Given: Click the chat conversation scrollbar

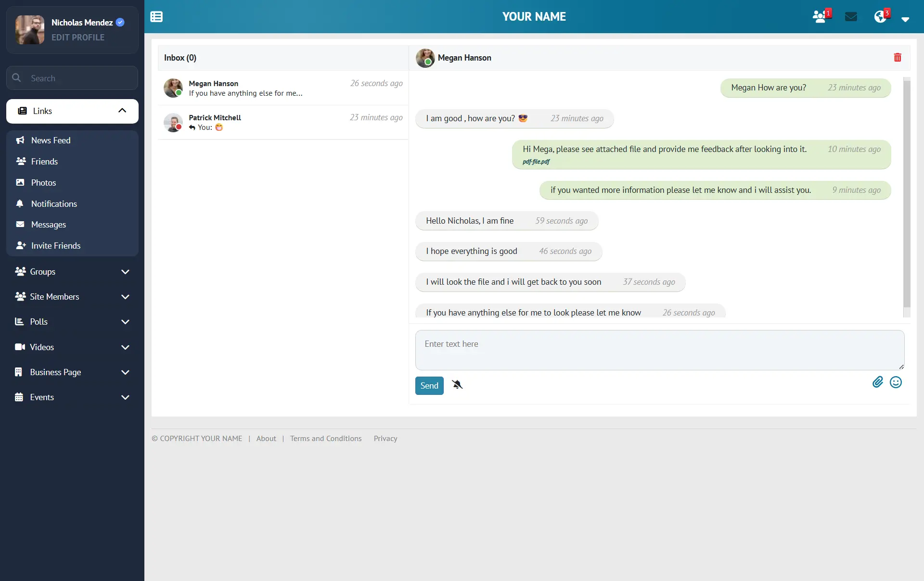Looking at the screenshot, I should pyautogui.click(x=907, y=192).
